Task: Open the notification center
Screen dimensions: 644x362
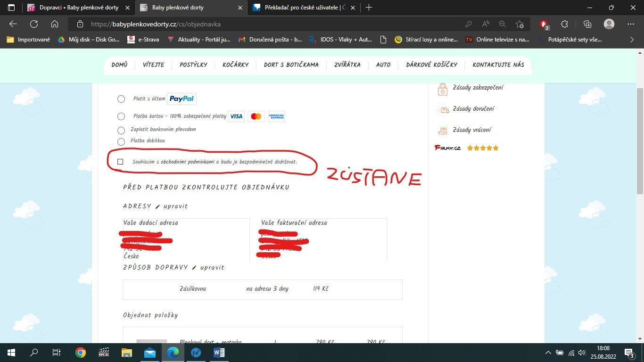Action: [629, 353]
